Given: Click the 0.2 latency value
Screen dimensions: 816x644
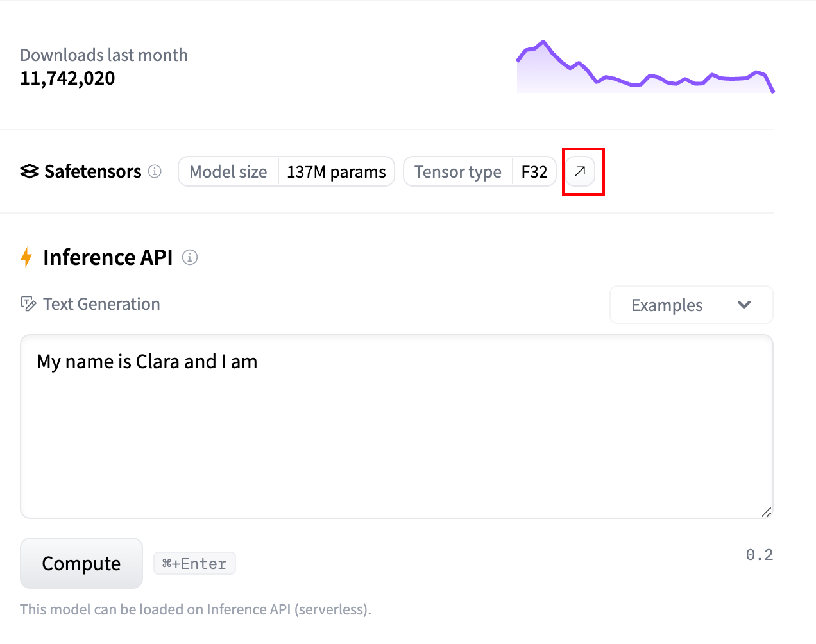Looking at the screenshot, I should click(x=760, y=554).
